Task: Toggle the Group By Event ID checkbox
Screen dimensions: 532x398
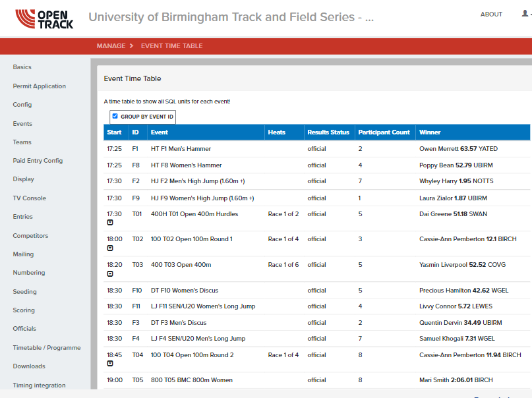Action: point(115,116)
